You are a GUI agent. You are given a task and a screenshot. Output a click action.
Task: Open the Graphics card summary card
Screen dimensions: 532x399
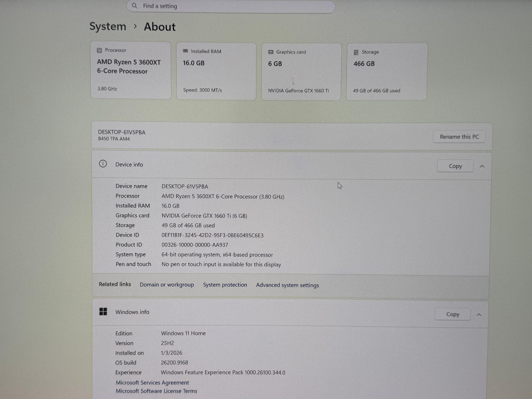[301, 72]
